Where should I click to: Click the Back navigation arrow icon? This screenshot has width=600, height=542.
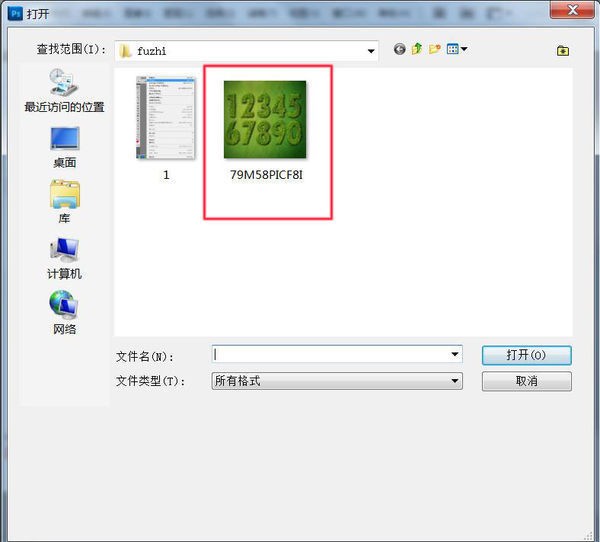click(x=400, y=49)
